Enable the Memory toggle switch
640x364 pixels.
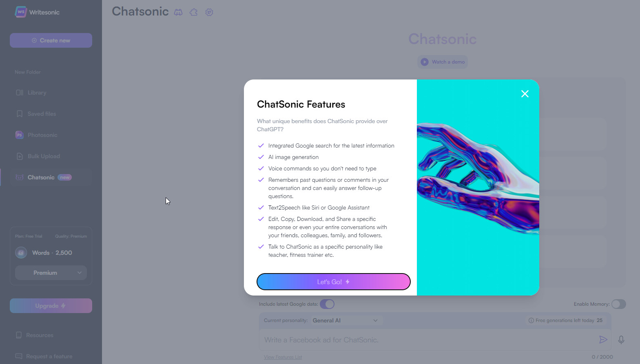point(618,304)
